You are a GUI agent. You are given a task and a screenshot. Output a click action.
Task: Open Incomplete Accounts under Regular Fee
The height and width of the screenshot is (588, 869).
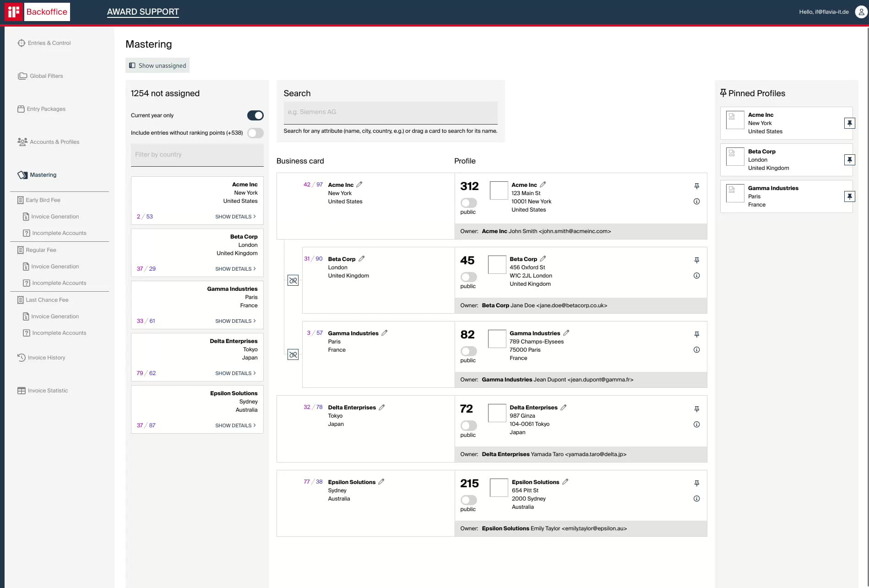pyautogui.click(x=60, y=283)
